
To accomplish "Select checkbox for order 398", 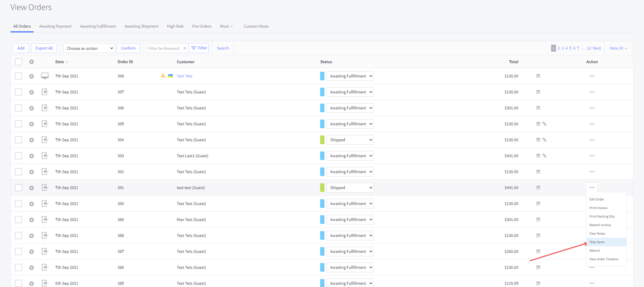I will (19, 76).
